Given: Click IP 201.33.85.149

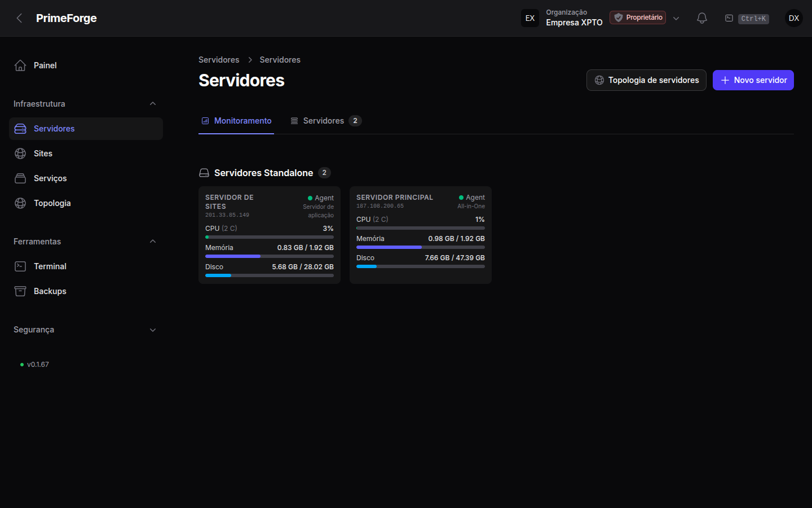Looking at the screenshot, I should [x=227, y=215].
